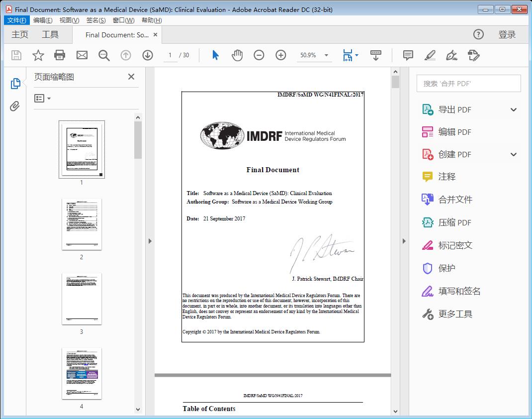Open the 帮助 menu
Screen dimensions: 532x419
pyautogui.click(x=152, y=20)
